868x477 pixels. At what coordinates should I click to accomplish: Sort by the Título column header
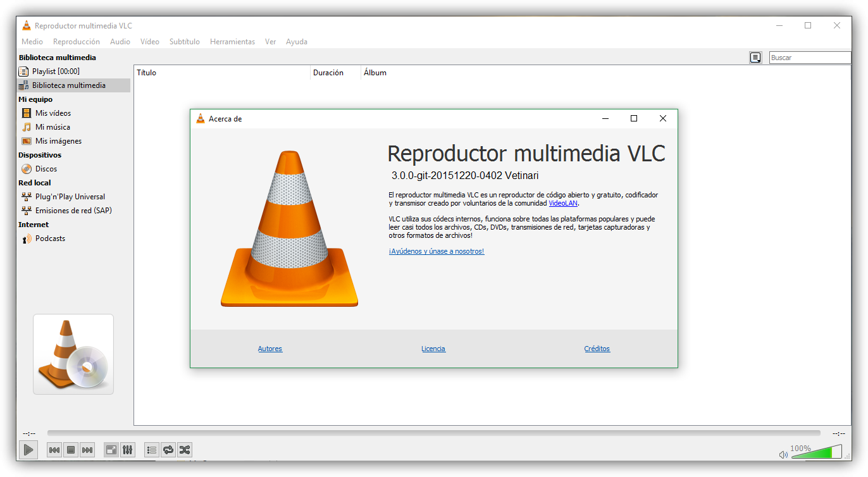click(222, 73)
